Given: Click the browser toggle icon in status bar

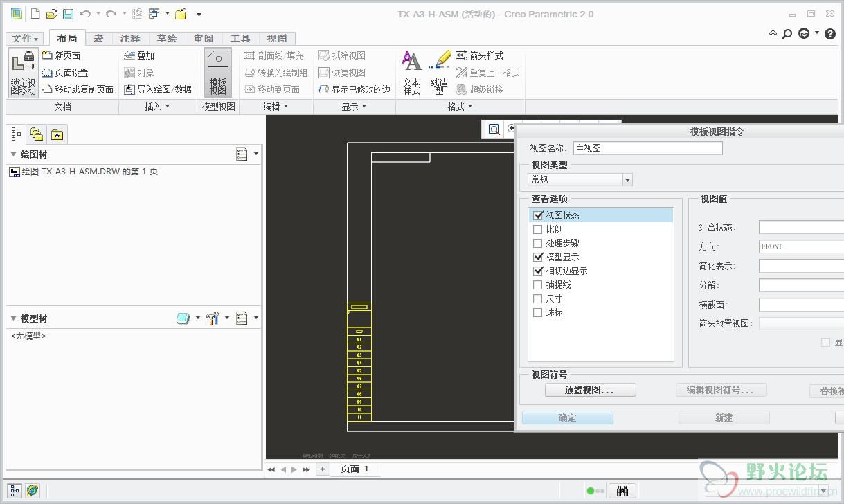Looking at the screenshot, I should pyautogui.click(x=33, y=491).
